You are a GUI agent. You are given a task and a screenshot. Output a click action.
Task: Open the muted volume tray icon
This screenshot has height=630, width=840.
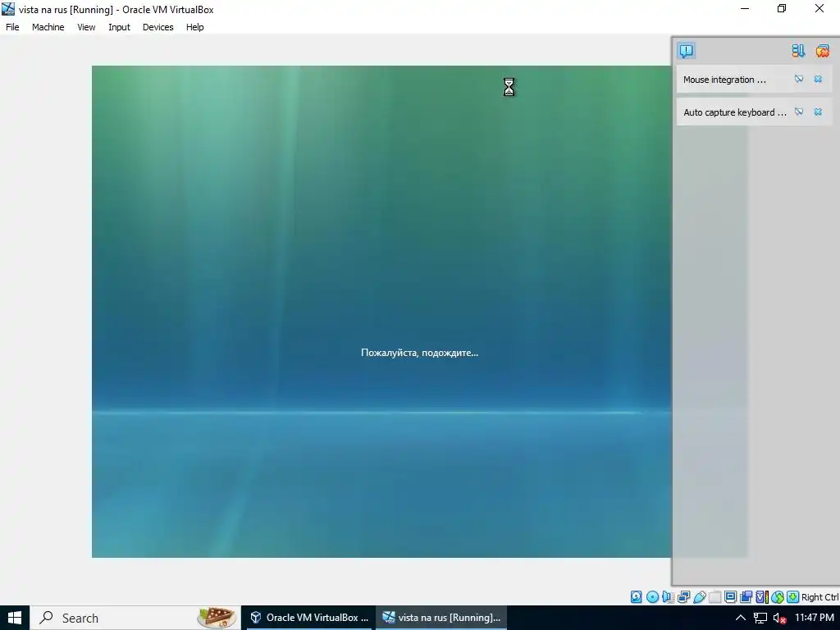[x=779, y=618]
